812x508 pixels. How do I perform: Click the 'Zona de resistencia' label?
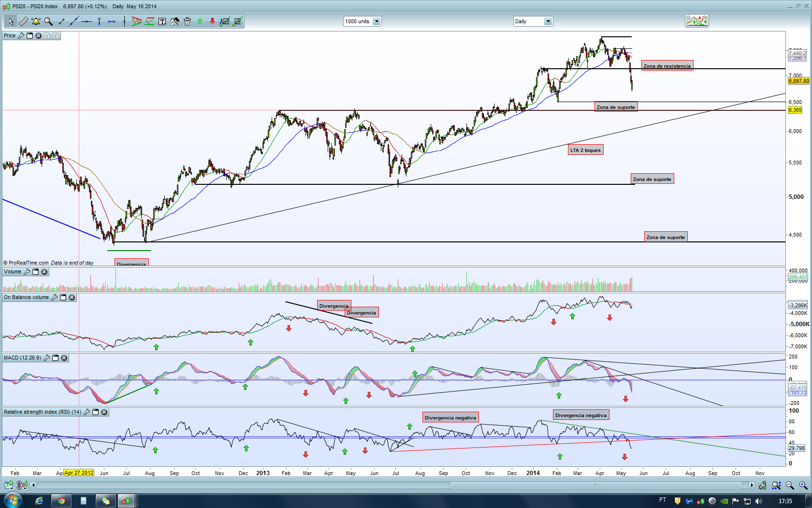coord(667,66)
